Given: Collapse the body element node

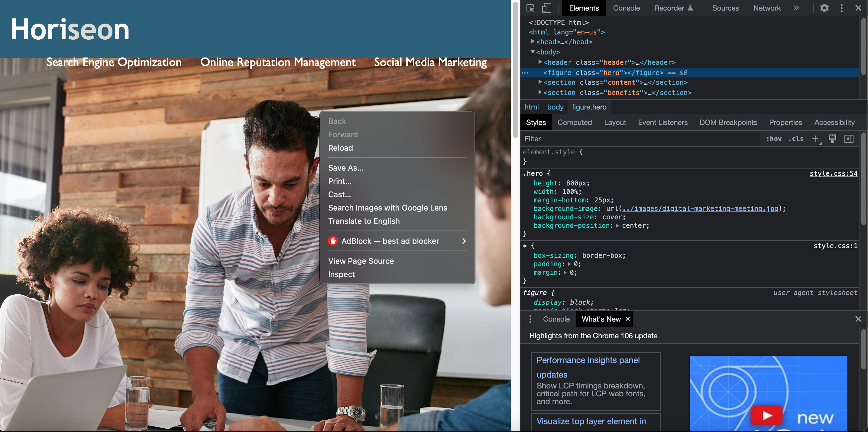Looking at the screenshot, I should coord(533,52).
